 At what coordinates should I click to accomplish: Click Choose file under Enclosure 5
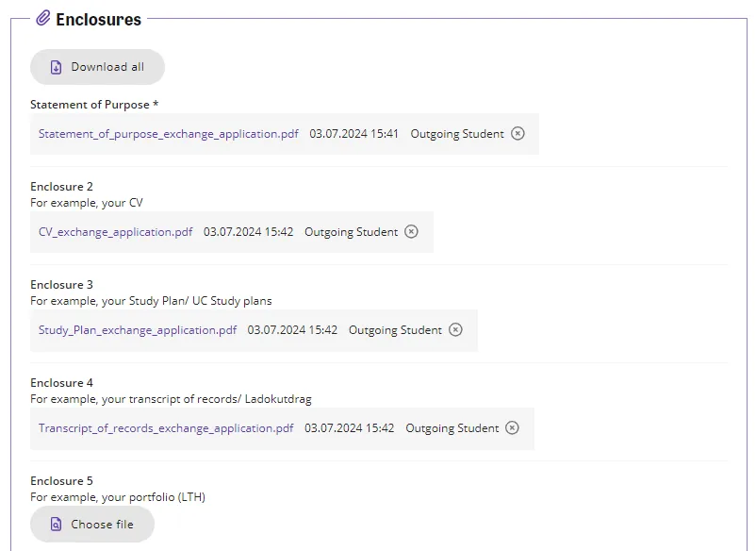(x=91, y=524)
